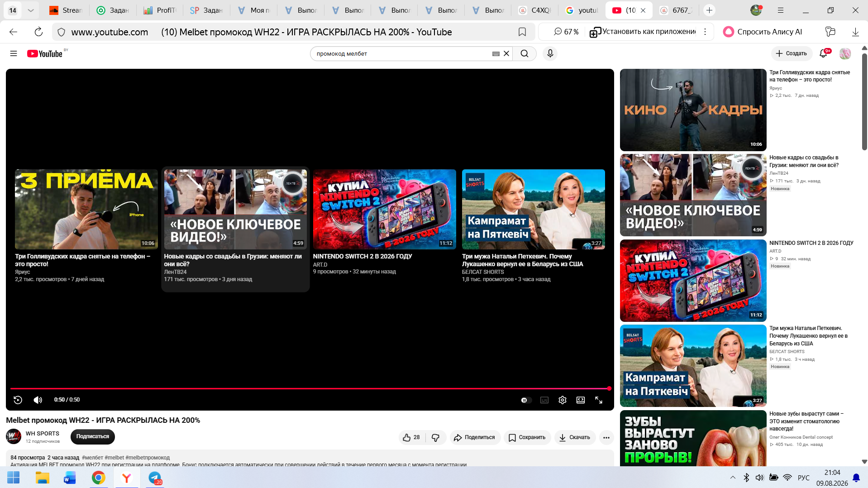Switch to the C4XQ tab
Image resolution: width=868 pixels, height=488 pixels.
coord(534,10)
